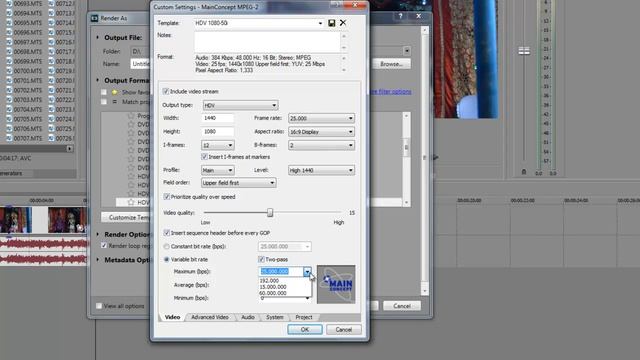Click the file icon next to 00724
This screenshot has height=360, width=640.
51,119
